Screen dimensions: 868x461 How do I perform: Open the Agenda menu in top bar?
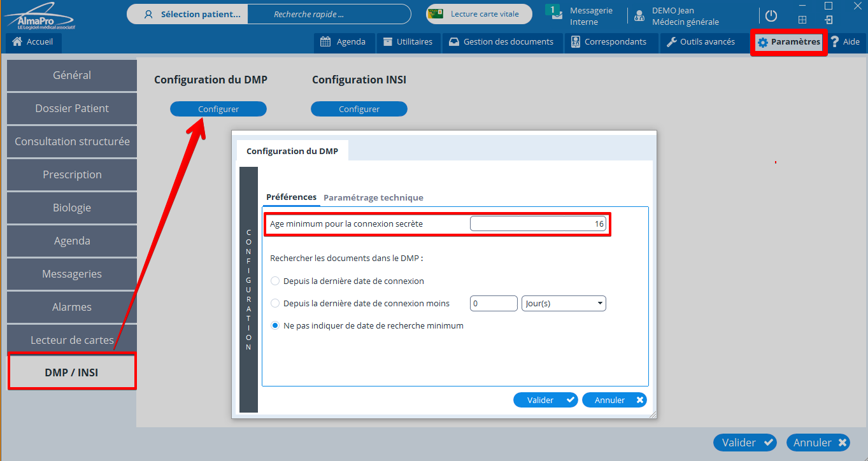[343, 42]
